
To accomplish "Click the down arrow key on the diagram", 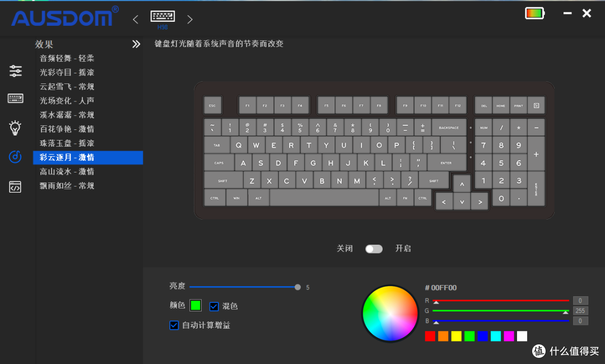I will [462, 202].
